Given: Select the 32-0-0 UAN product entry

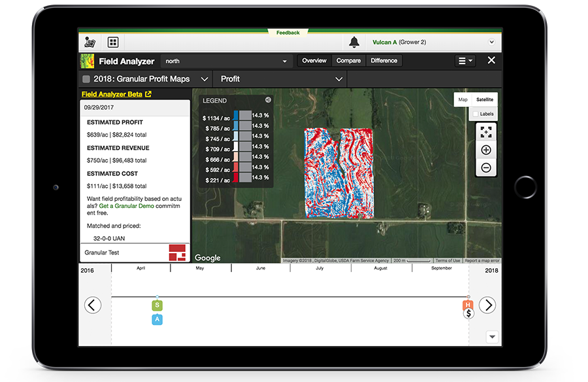Looking at the screenshot, I should 109,238.
